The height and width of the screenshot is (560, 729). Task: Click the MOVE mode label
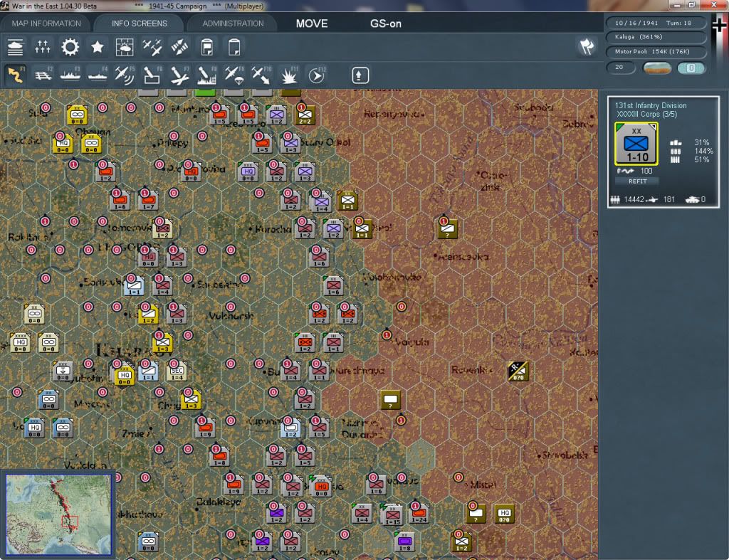point(312,23)
